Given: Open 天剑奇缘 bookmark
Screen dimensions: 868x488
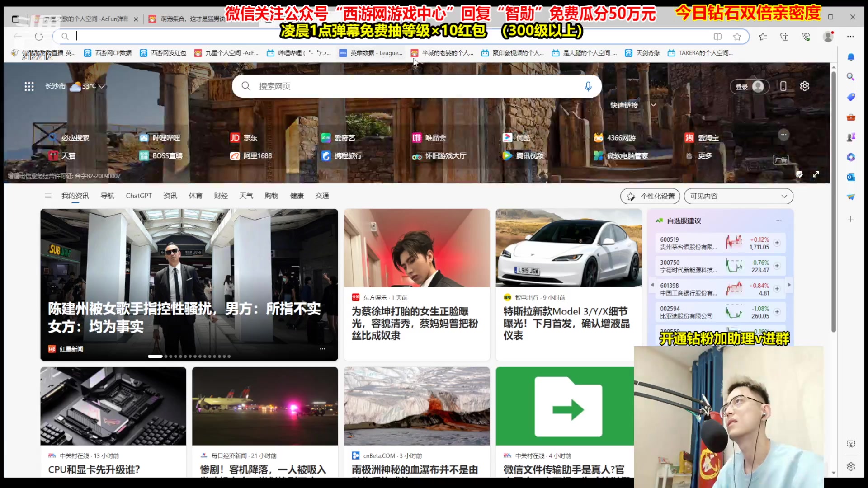Looking at the screenshot, I should 642,53.
